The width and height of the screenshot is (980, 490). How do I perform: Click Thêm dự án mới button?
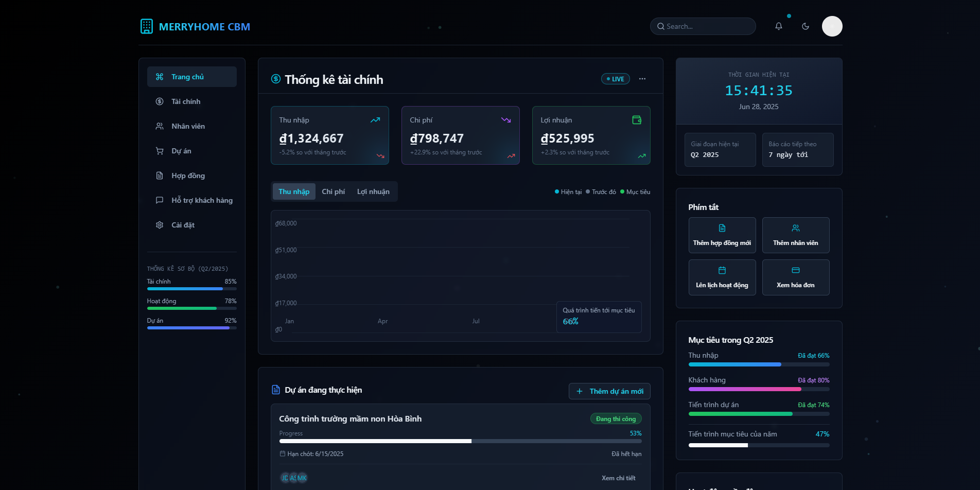point(609,391)
